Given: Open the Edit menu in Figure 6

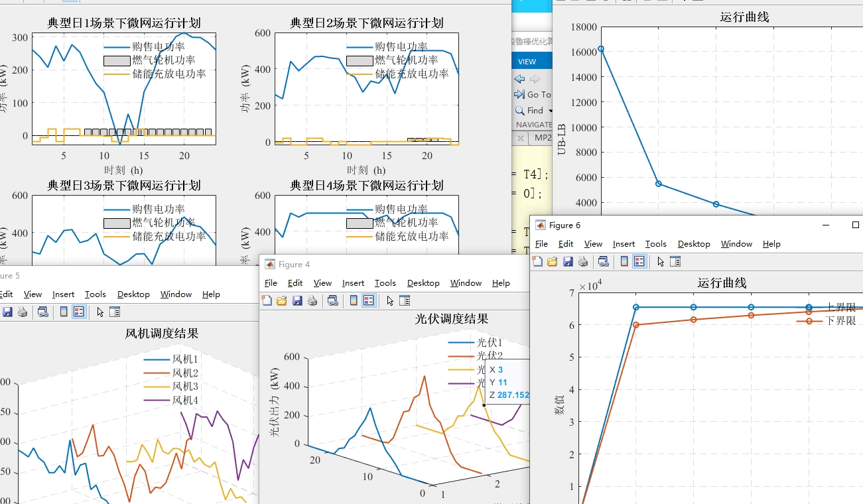Looking at the screenshot, I should [x=566, y=244].
